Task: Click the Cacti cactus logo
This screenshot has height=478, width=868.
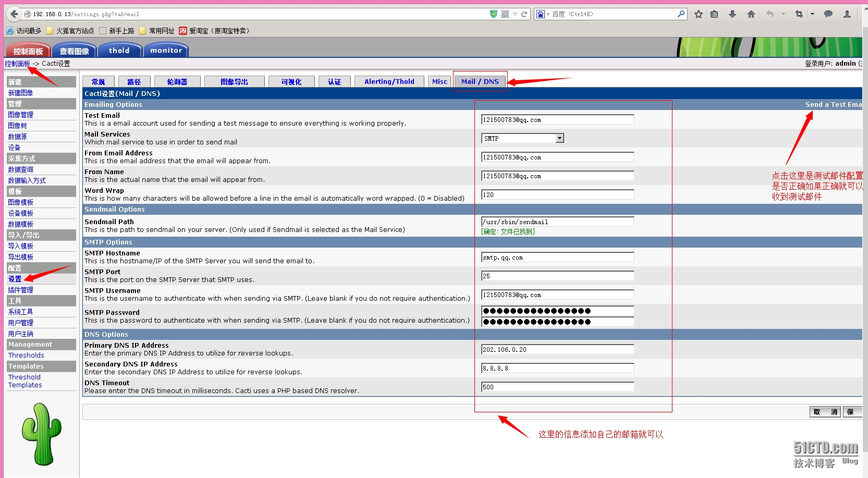Action: (42, 434)
